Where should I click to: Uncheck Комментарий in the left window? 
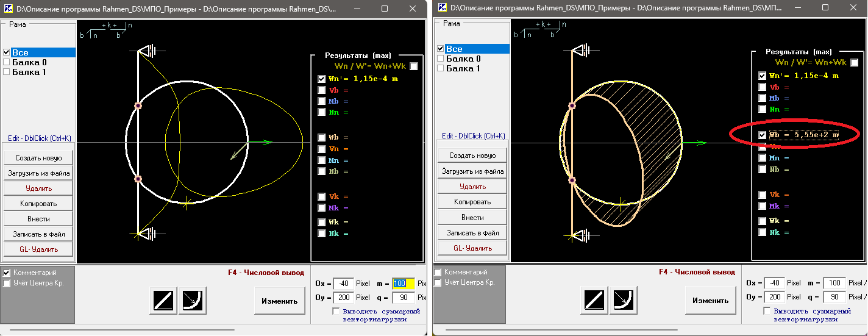(7, 273)
